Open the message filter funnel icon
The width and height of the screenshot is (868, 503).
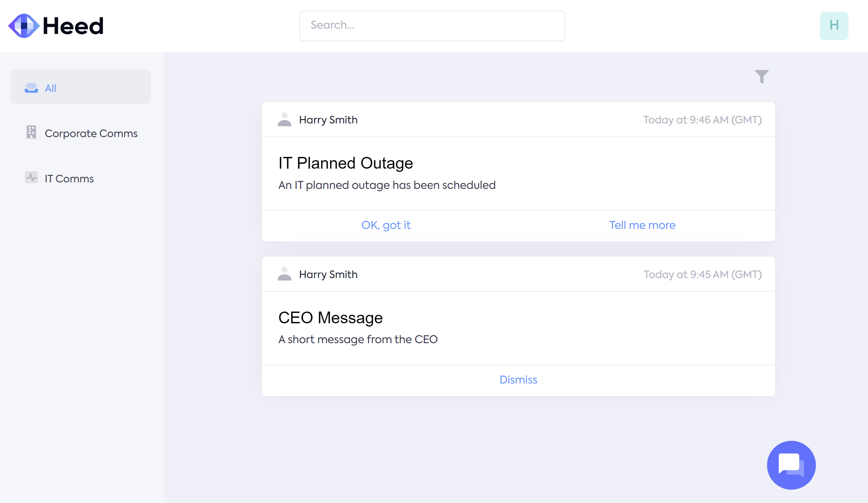point(761,77)
